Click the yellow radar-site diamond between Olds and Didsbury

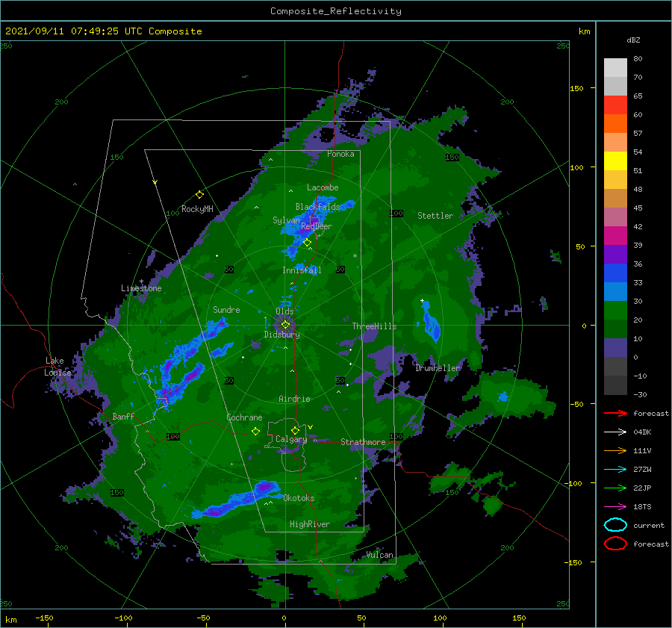pos(285,325)
